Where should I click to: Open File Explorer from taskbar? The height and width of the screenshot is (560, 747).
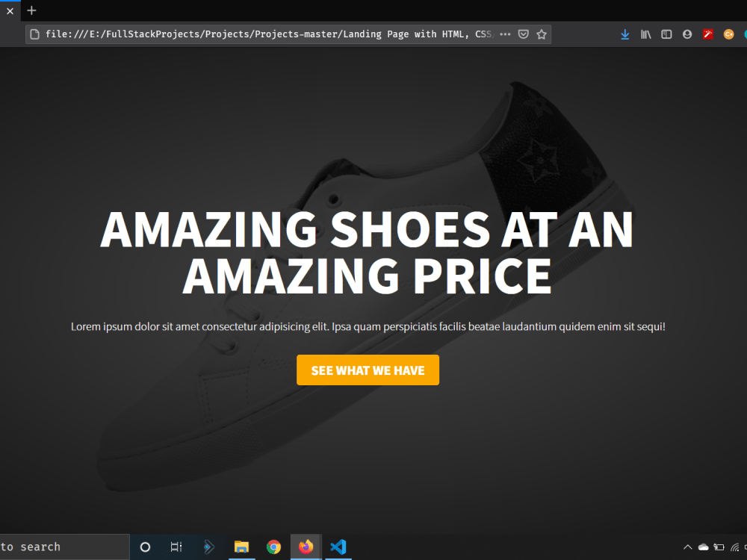(241, 547)
